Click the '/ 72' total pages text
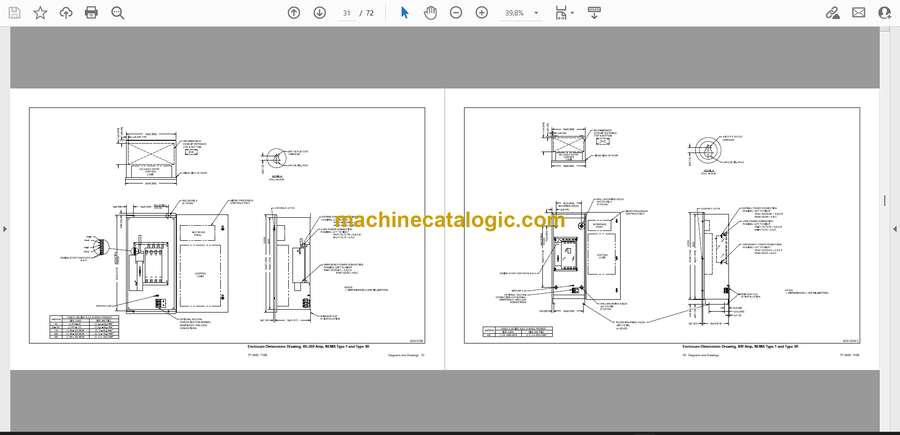Viewport: 900px width, 435px height. 366,13
